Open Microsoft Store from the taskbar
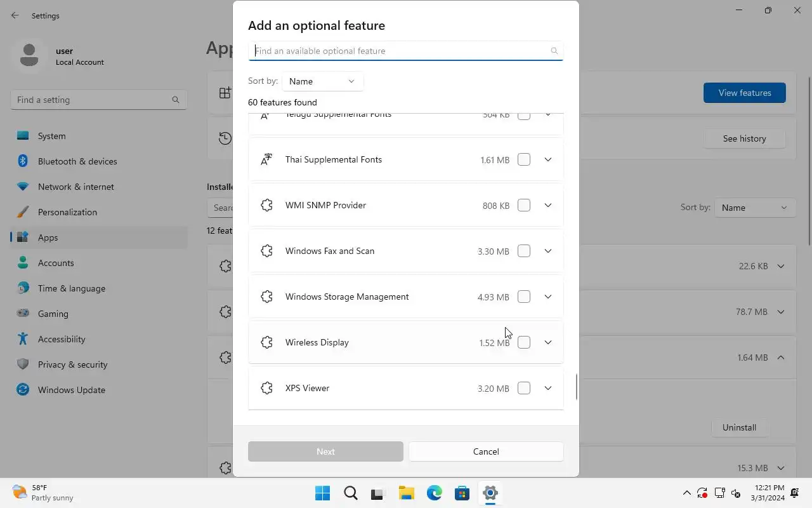This screenshot has width=812, height=508. 462,493
